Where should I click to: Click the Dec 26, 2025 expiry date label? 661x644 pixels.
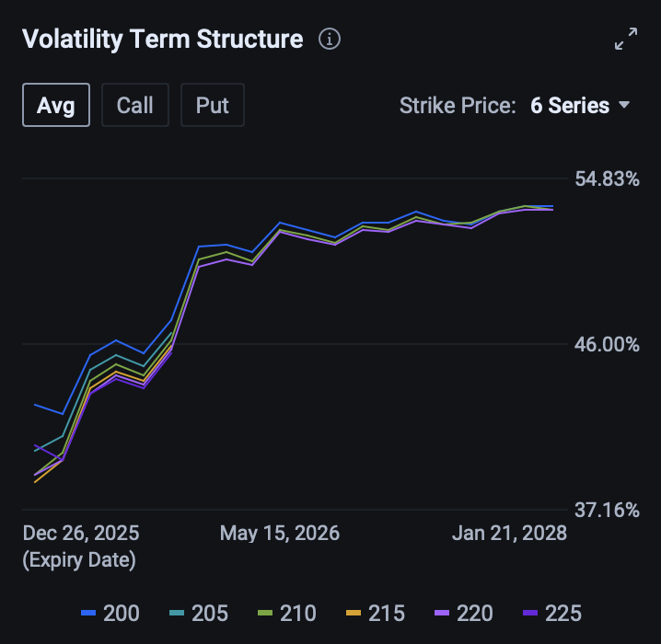click(x=81, y=533)
